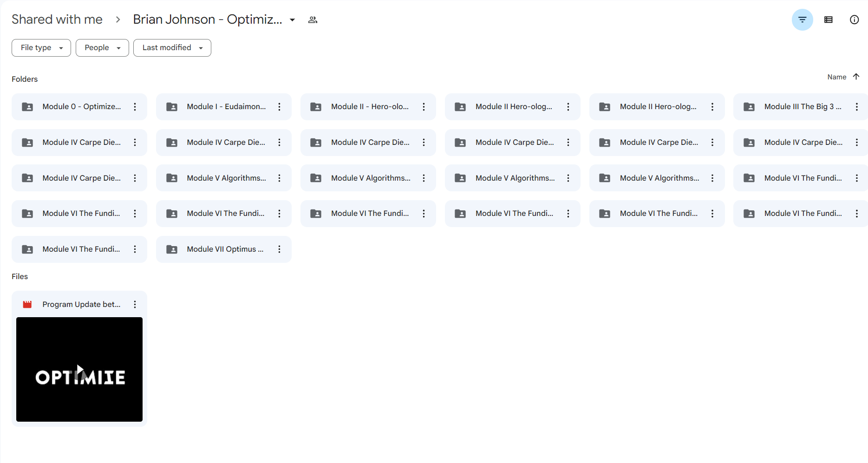Select the Module VII Optimus folder

(x=224, y=249)
